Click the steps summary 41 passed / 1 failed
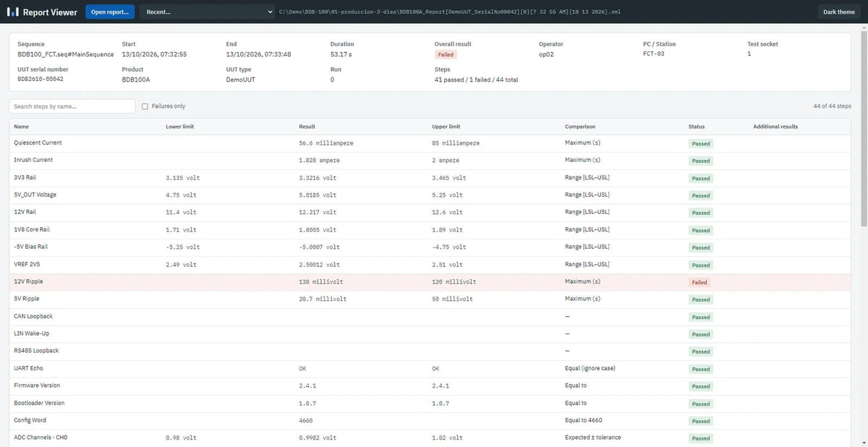Viewport: 868px width, 447px height. [476, 79]
